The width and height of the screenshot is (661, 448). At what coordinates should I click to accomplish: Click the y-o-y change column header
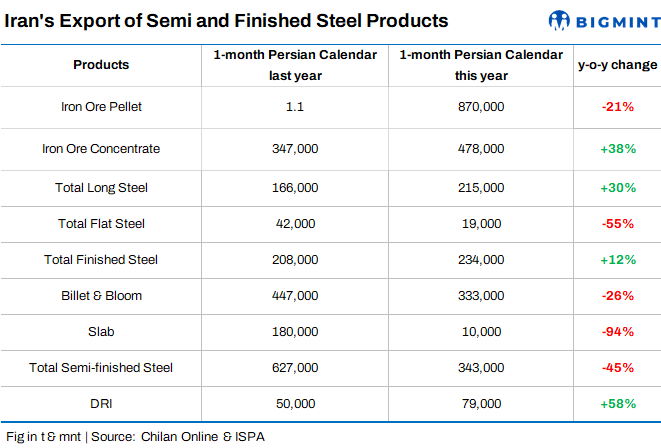tap(617, 65)
